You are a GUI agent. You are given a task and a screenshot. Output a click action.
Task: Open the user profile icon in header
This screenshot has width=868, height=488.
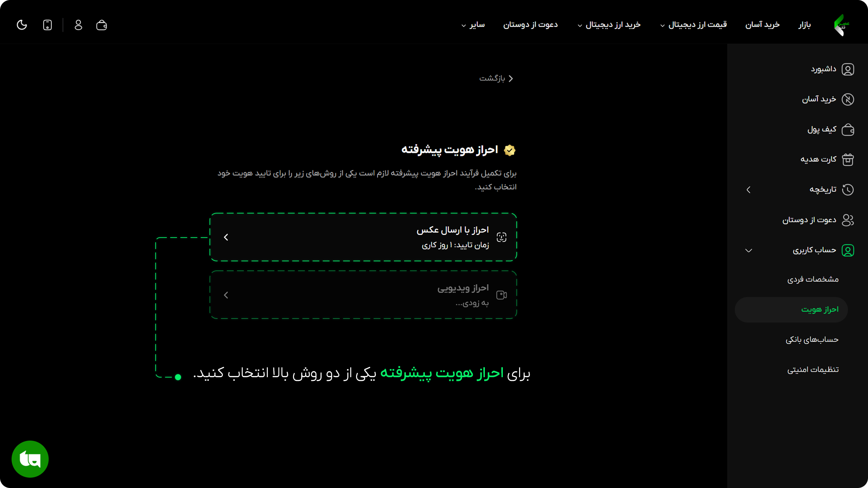(78, 25)
